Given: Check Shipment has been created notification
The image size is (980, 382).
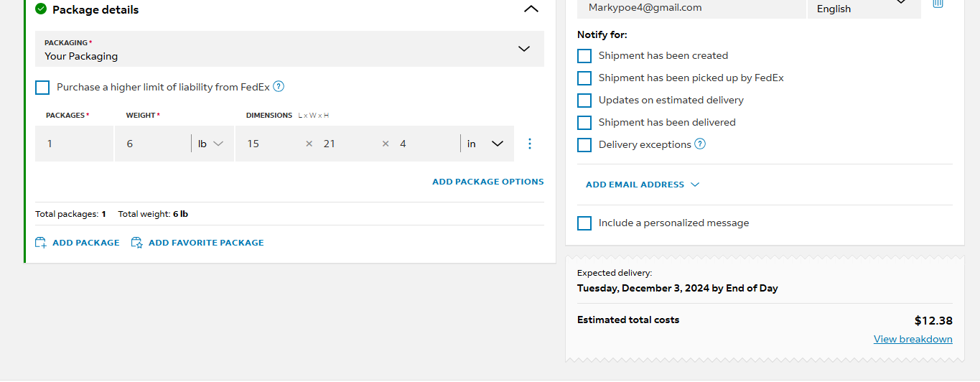Looking at the screenshot, I should [584, 56].
